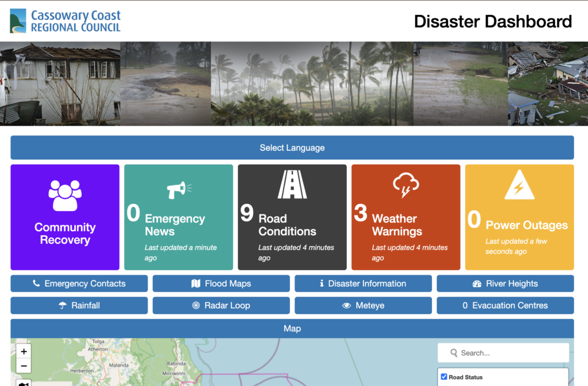Open Road Conditions tile heading

[x=287, y=225]
